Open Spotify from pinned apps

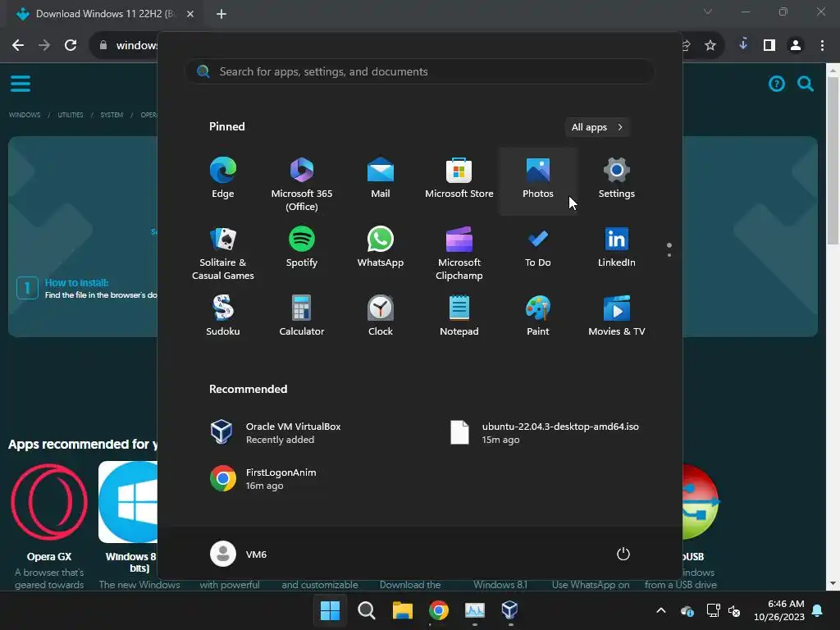[x=302, y=248]
